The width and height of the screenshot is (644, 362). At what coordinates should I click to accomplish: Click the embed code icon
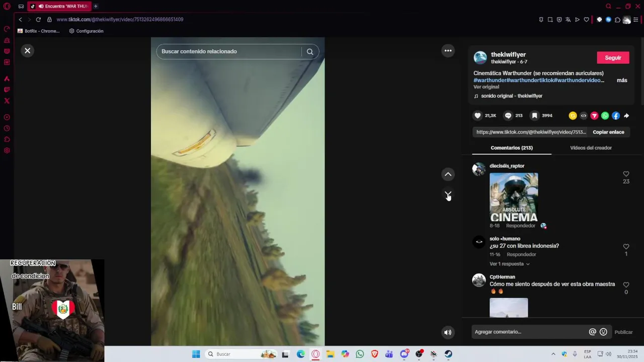coord(584,116)
